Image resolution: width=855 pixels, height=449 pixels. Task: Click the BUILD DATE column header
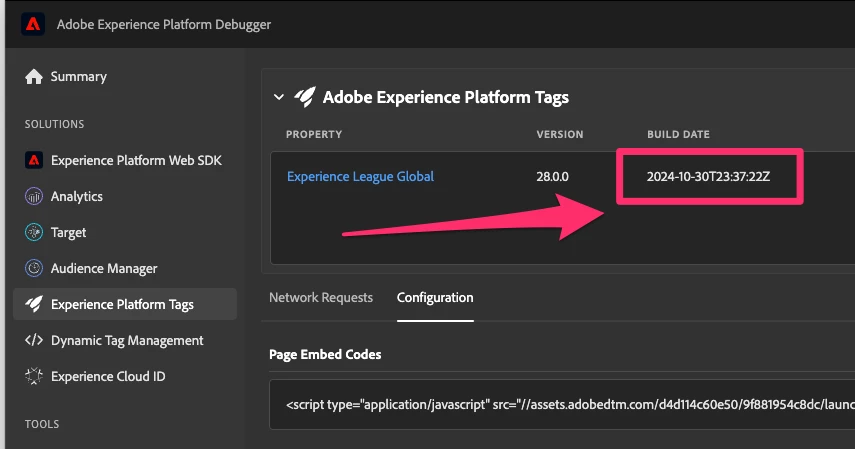[x=678, y=134]
